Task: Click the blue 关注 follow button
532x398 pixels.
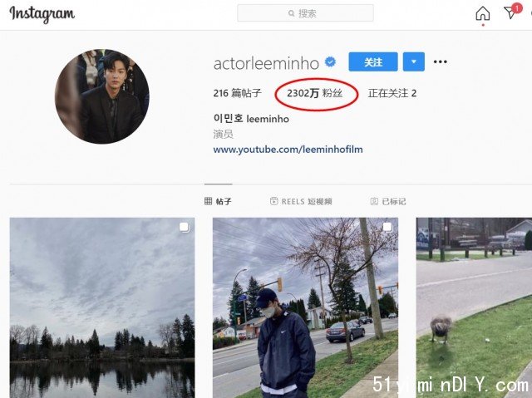Action: [x=373, y=61]
